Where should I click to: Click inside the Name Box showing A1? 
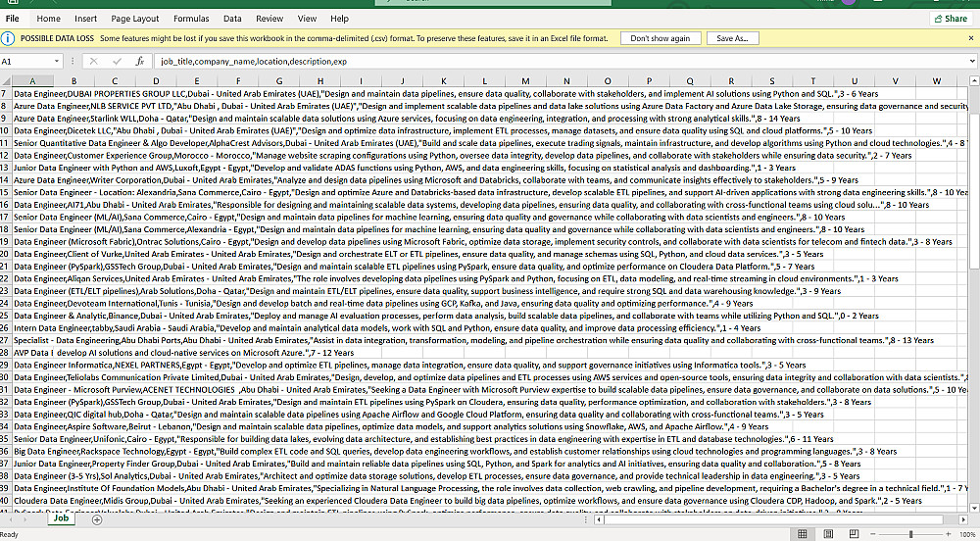coord(25,61)
